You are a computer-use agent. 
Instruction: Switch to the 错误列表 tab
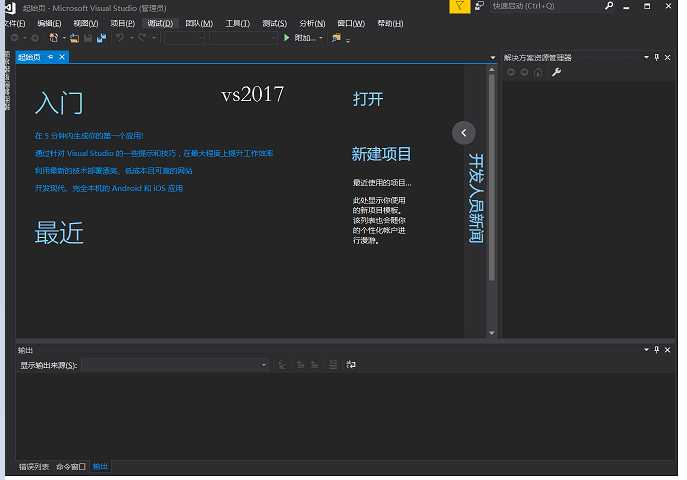coord(34,467)
